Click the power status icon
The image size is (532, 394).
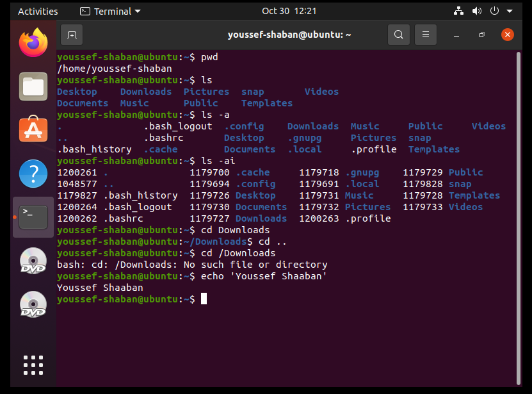click(493, 11)
